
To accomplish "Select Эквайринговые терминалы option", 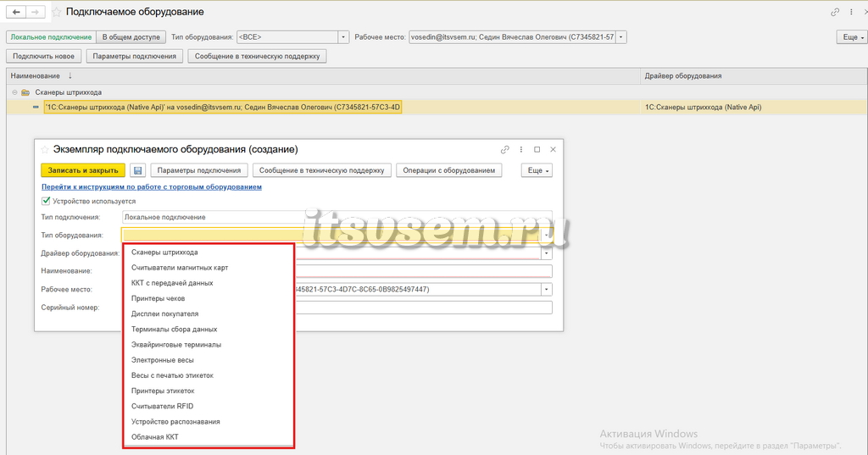I will 209,345.
